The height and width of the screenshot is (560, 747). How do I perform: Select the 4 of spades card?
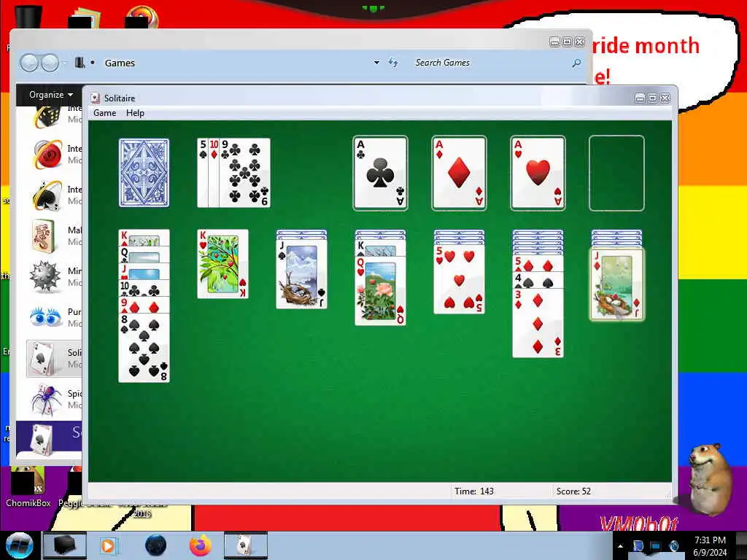(x=538, y=280)
